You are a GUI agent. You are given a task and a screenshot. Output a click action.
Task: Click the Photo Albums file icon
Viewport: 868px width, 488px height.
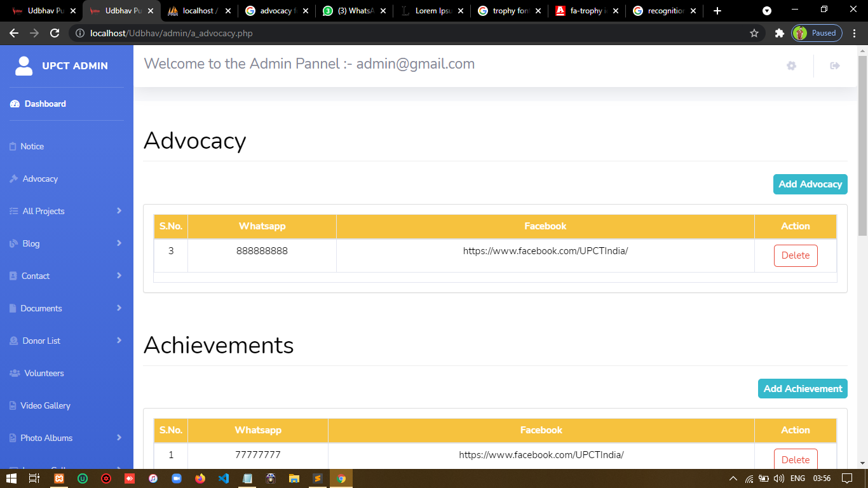(13, 438)
